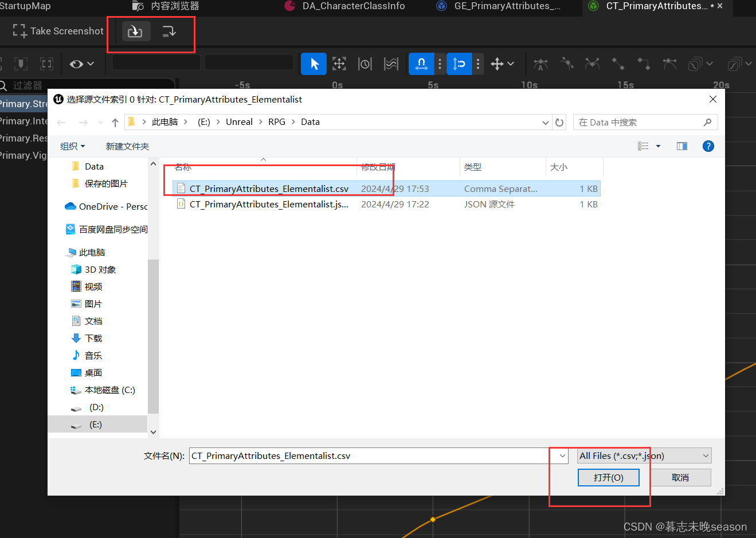Set constant stepped interpolation icon
Image resolution: width=756 pixels, height=538 pixels.
tap(644, 64)
